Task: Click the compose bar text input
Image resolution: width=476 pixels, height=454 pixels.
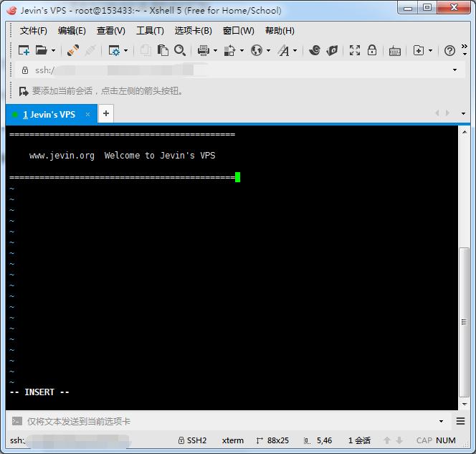Action: tap(230, 421)
